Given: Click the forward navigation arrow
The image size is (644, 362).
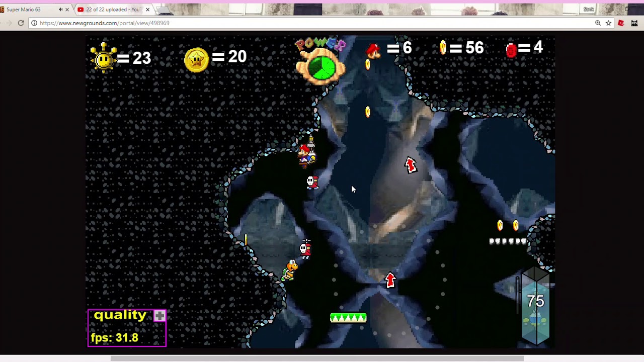Looking at the screenshot, I should 9,23.
